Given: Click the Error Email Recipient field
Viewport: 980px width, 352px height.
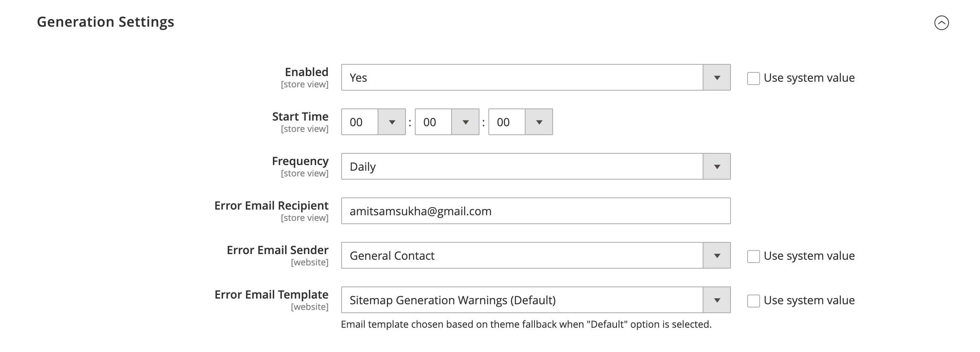Looking at the screenshot, I should [x=536, y=211].
